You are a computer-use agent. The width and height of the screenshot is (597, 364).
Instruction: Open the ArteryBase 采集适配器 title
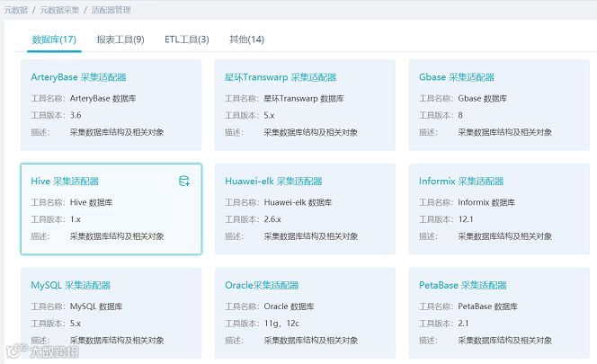pos(78,77)
